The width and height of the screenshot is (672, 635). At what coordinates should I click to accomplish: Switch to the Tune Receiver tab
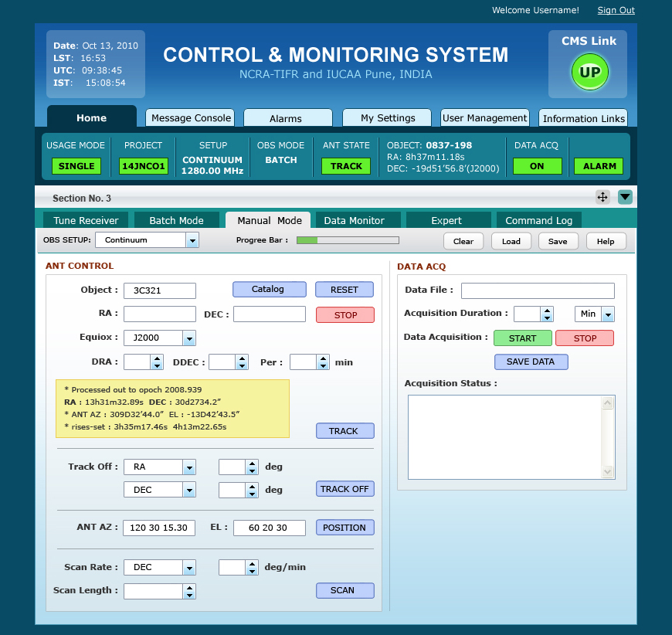[86, 220]
